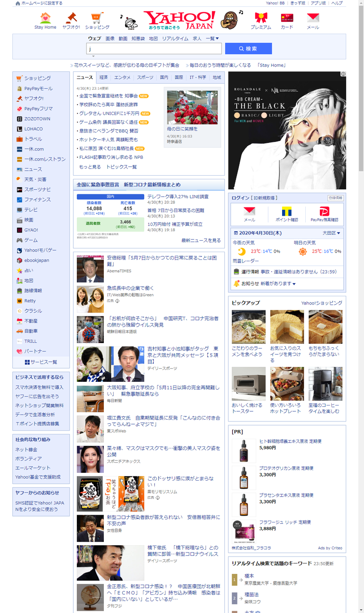The image size is (364, 613).
Task: Click THE BLACK BB cream advertisement
Action: pos(287,130)
